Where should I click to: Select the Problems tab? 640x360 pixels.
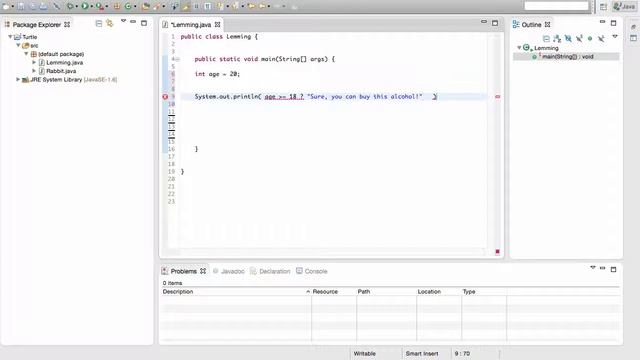[184, 271]
